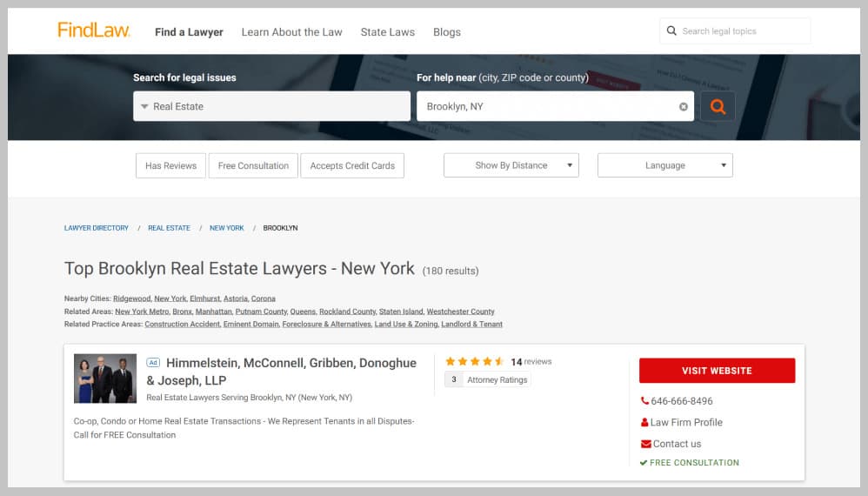
Task: Open related area Rockland County
Action: tap(348, 312)
